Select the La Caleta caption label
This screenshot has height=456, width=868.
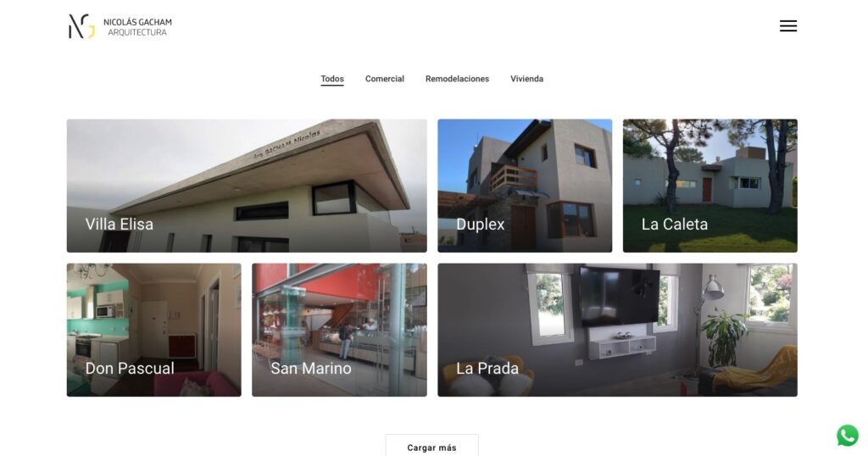(674, 224)
